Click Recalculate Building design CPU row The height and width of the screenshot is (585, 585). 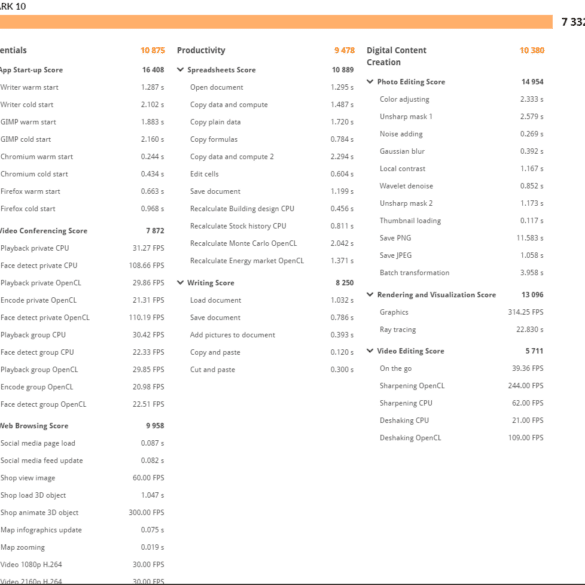click(272, 209)
